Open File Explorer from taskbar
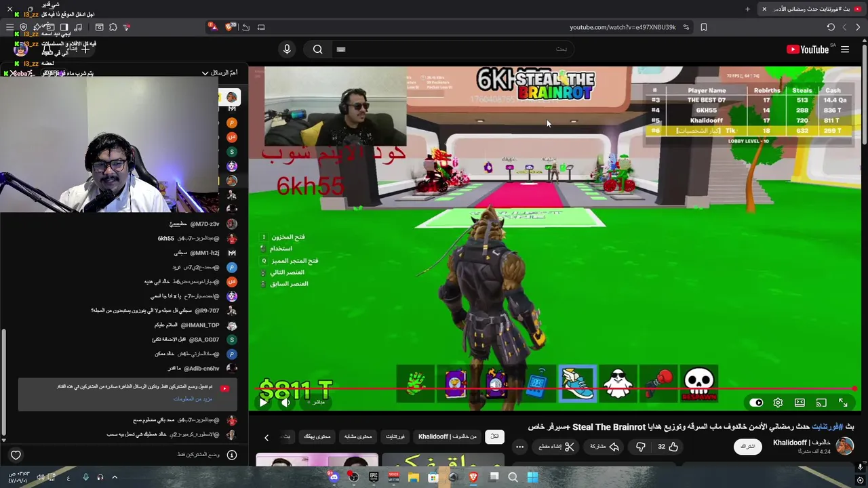 pyautogui.click(x=413, y=477)
